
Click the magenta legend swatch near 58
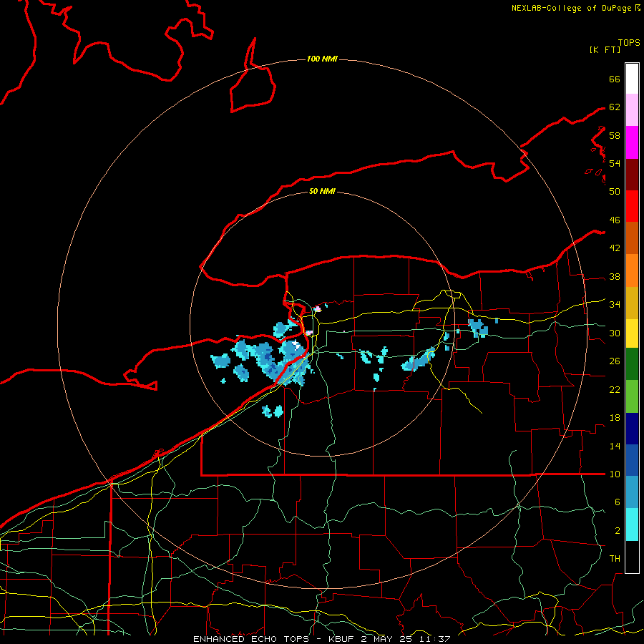pyautogui.click(x=632, y=142)
